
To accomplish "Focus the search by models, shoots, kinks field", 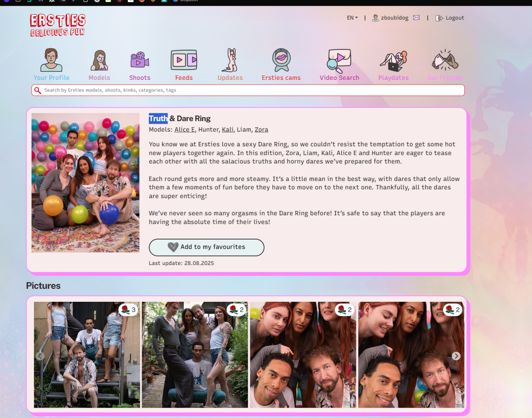I will tap(248, 90).
